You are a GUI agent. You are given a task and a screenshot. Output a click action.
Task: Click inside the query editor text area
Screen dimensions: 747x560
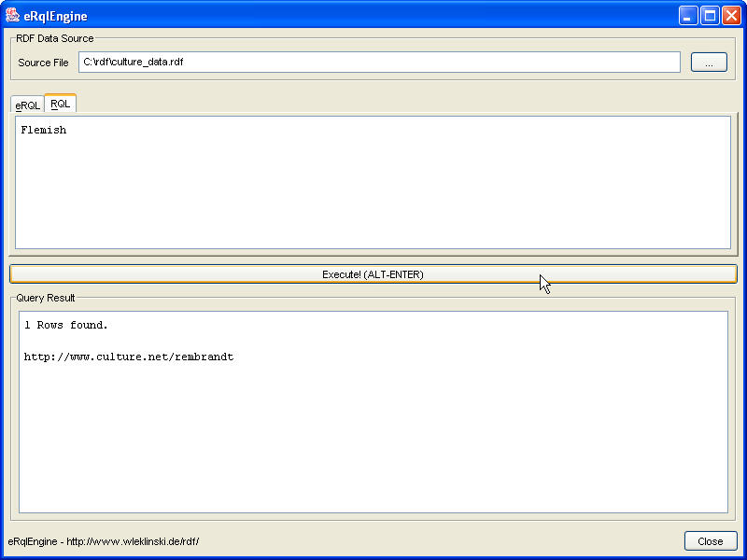(x=373, y=187)
